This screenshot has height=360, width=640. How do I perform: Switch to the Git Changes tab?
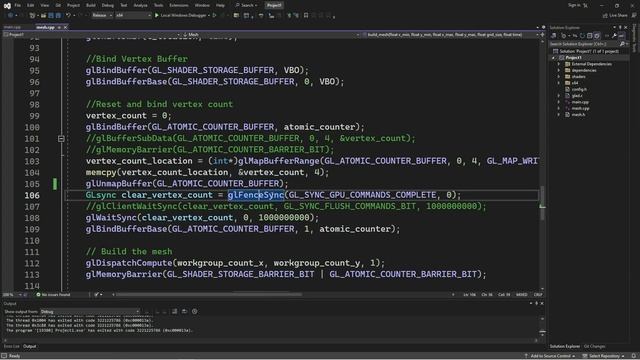[x=595, y=346]
